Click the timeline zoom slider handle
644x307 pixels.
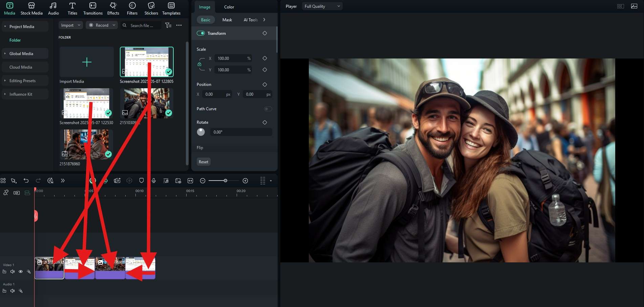point(226,181)
